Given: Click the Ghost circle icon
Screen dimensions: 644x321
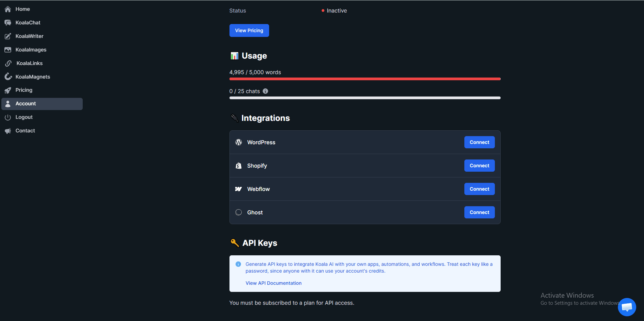Looking at the screenshot, I should [239, 212].
